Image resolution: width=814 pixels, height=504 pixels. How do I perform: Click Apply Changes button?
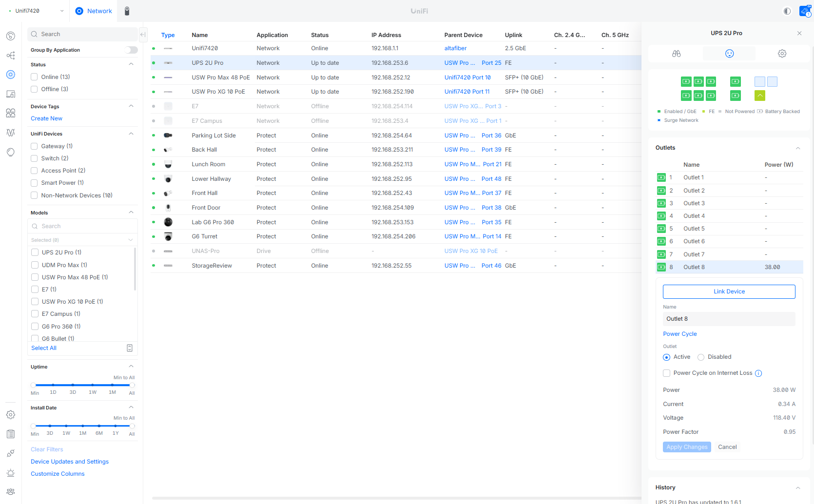[x=687, y=447]
